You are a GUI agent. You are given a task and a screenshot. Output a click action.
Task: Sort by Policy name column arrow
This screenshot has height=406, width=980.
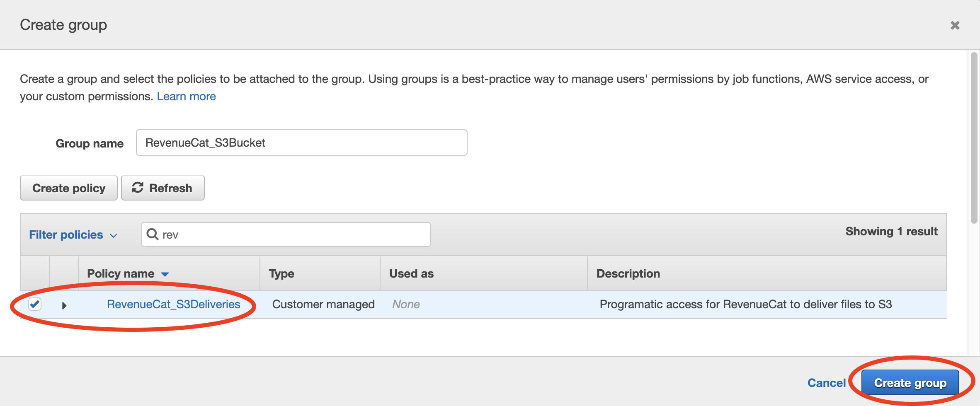click(x=165, y=274)
